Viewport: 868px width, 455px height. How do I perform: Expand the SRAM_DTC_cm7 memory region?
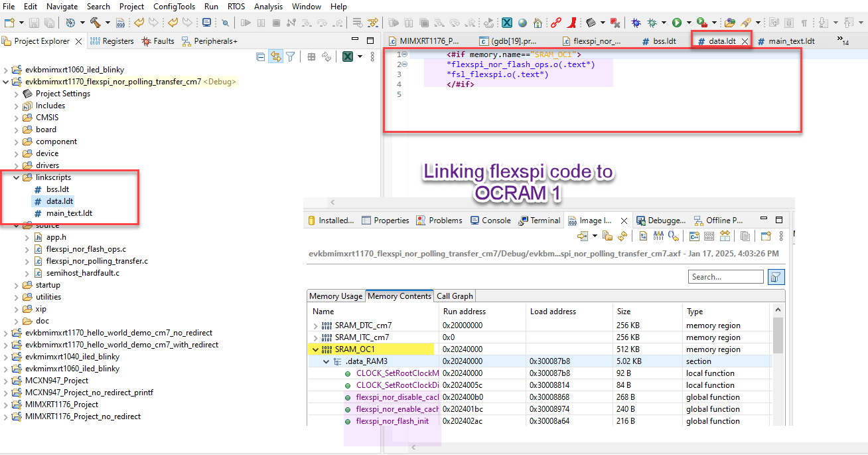click(315, 325)
